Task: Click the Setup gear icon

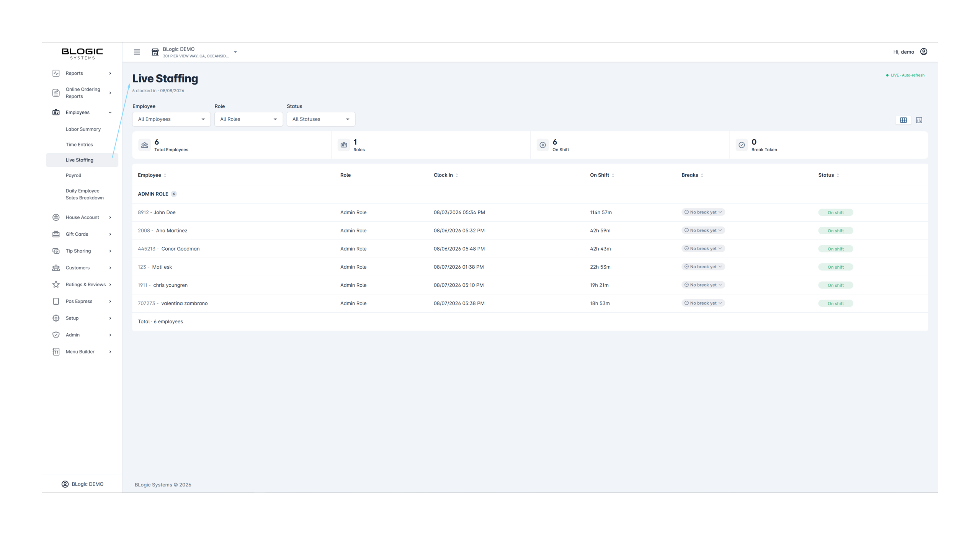Action: point(56,318)
